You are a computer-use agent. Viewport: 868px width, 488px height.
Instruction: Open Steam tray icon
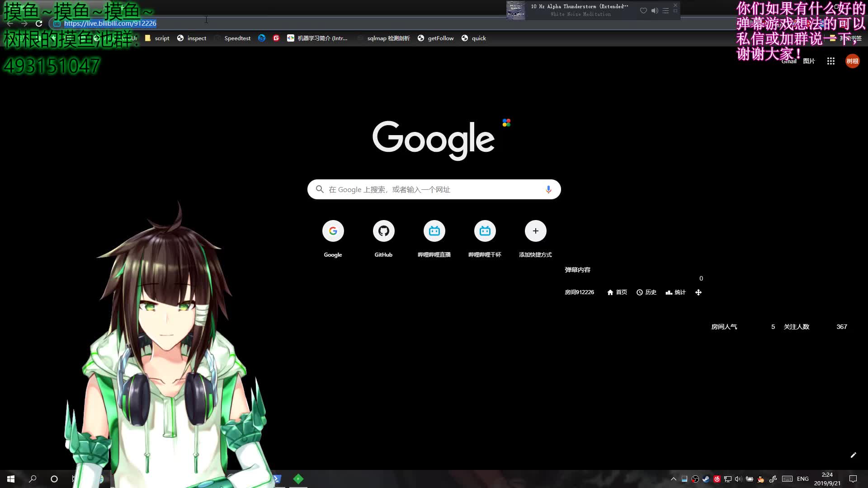tap(706, 479)
